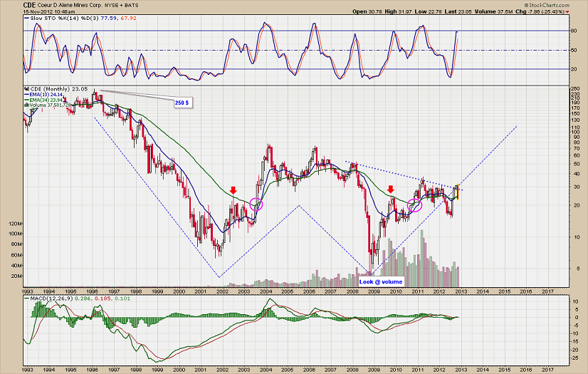Click 1993 on the price panel time axis
Viewport: 588px width, 374px height.
click(x=28, y=291)
